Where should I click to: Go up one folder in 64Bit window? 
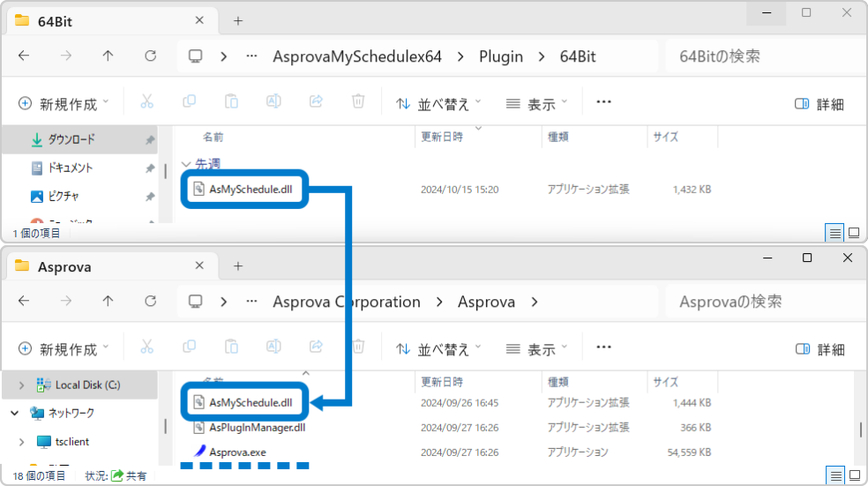[108, 56]
